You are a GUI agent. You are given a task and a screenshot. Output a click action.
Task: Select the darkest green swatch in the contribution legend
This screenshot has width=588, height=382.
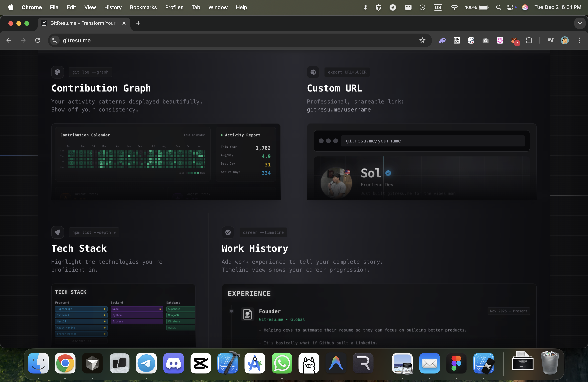(190, 173)
